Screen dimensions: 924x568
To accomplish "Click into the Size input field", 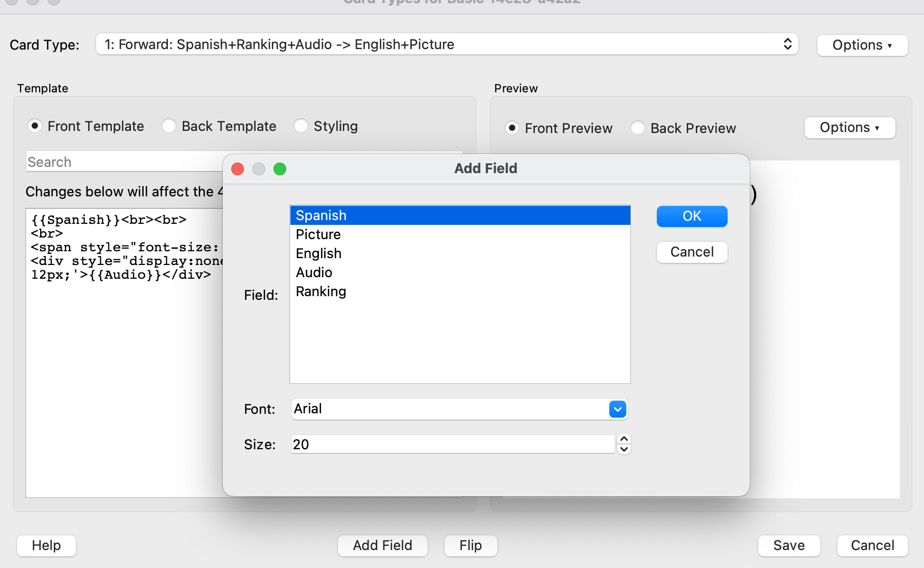I will pos(452,444).
